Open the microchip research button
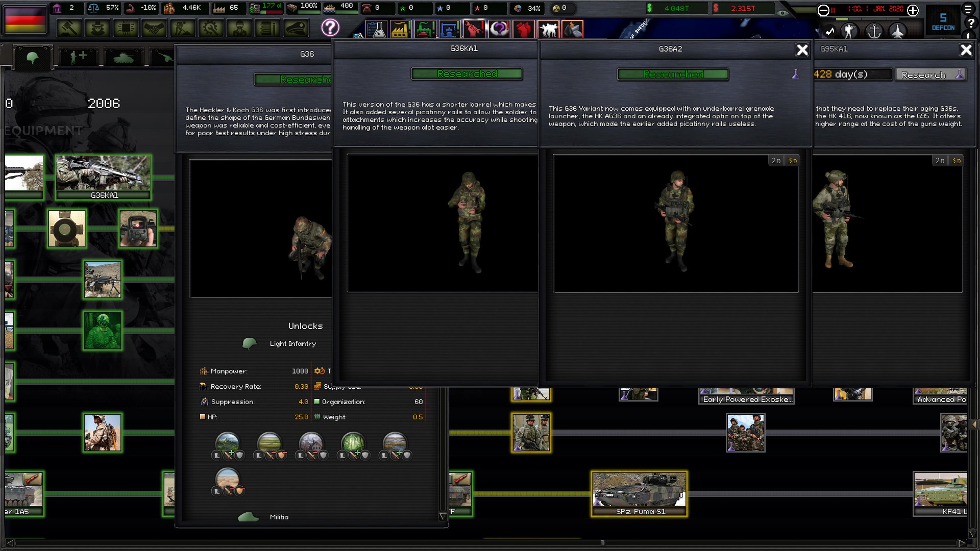The height and width of the screenshot is (551, 980). 126,29
